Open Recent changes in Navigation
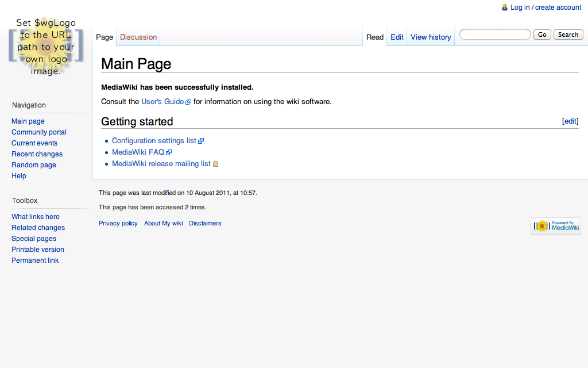This screenshot has height=368, width=588. click(x=37, y=154)
